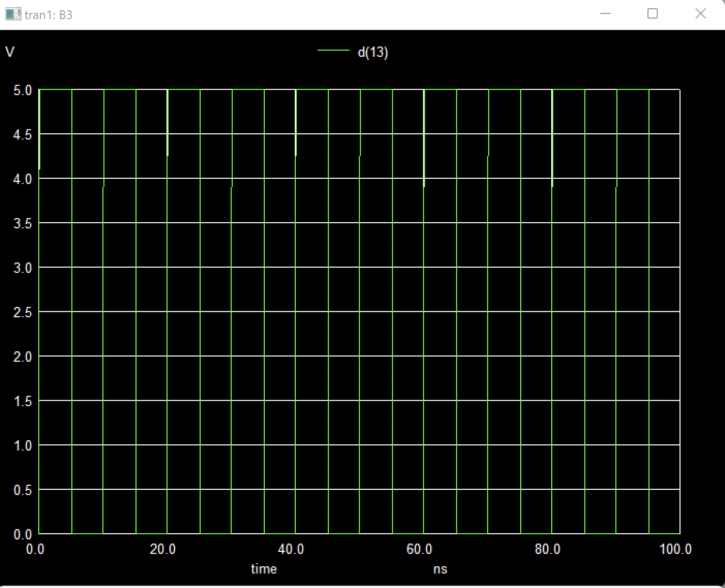725x588 pixels.
Task: Click the 4.0 y-axis tick label
Action: pos(23,179)
